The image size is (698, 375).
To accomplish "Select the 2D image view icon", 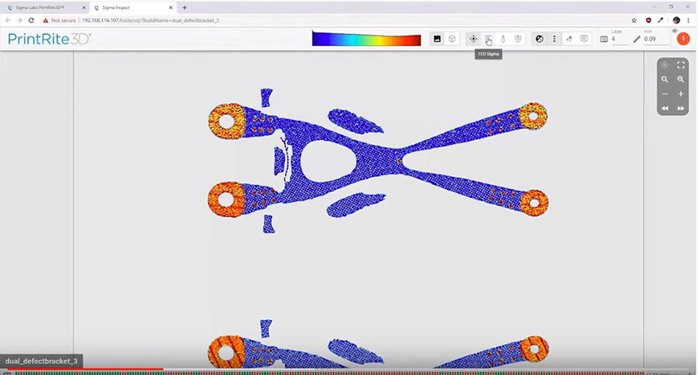I will pyautogui.click(x=437, y=39).
